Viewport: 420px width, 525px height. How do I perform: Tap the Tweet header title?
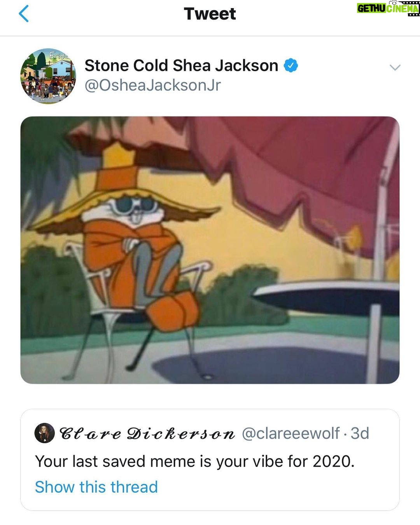tap(210, 14)
